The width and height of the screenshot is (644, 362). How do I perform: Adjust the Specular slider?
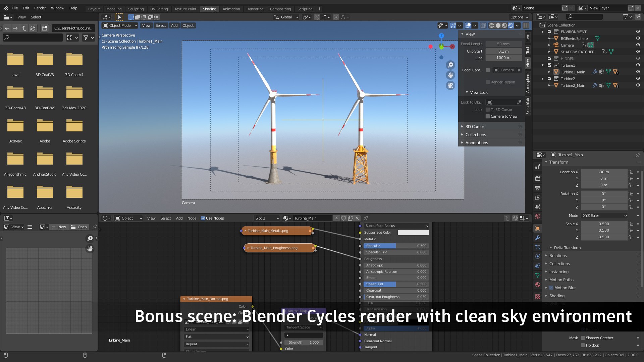point(396,246)
